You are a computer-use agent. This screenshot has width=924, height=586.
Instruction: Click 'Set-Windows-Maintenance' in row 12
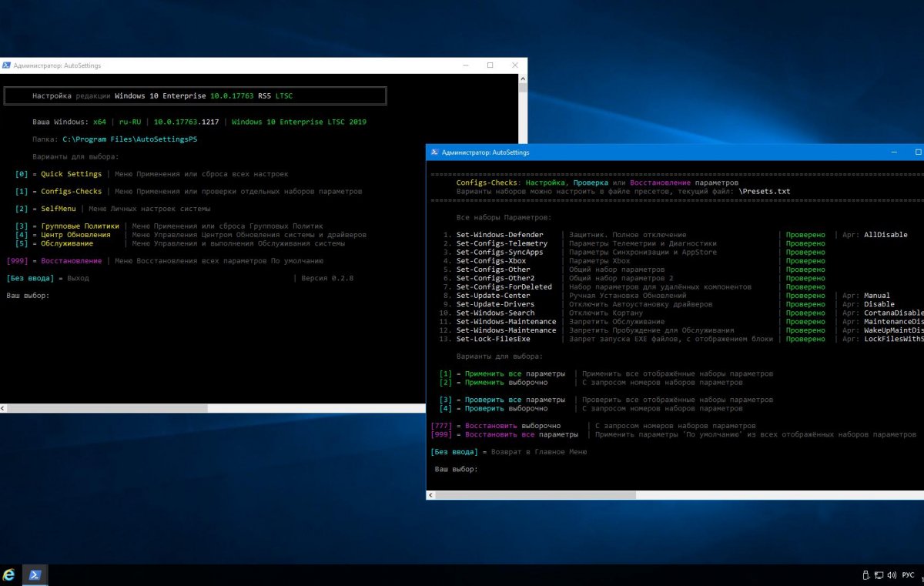point(506,330)
